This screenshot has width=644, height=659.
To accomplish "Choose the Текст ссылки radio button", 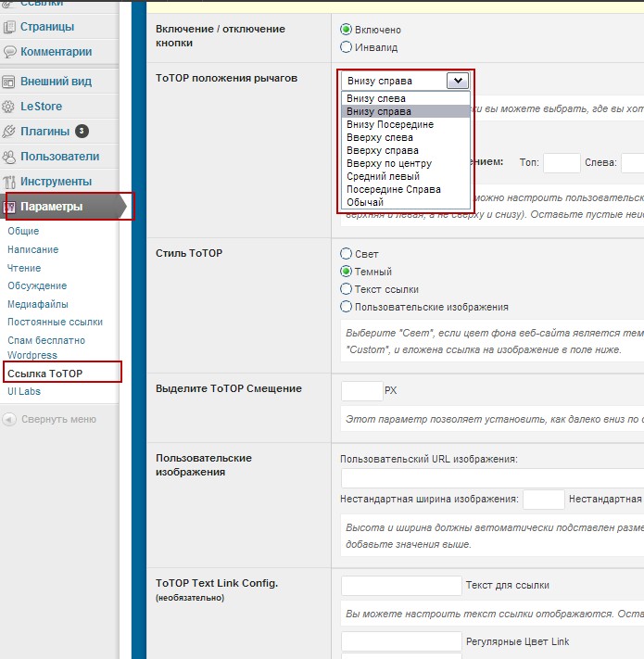I will [x=346, y=289].
